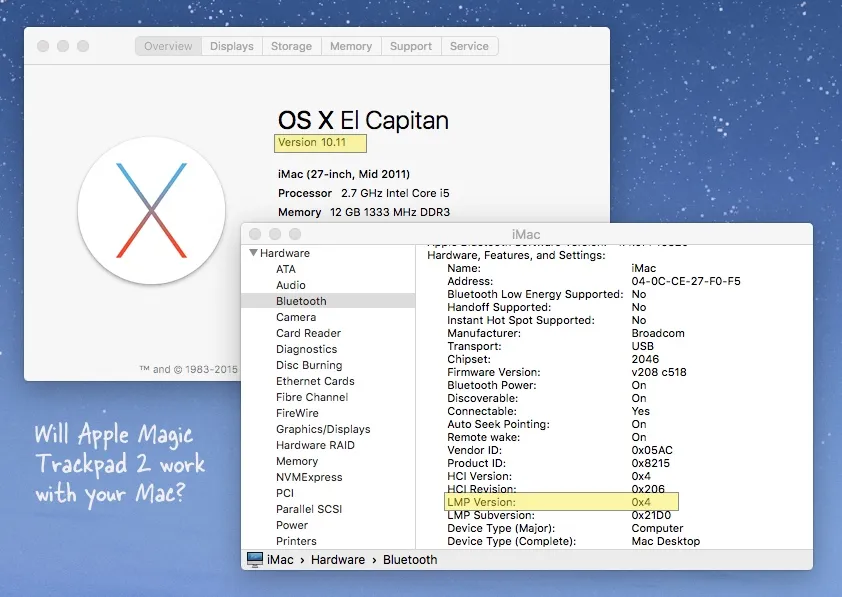Image resolution: width=842 pixels, height=597 pixels.
Task: Open the Service tab
Action: [469, 45]
